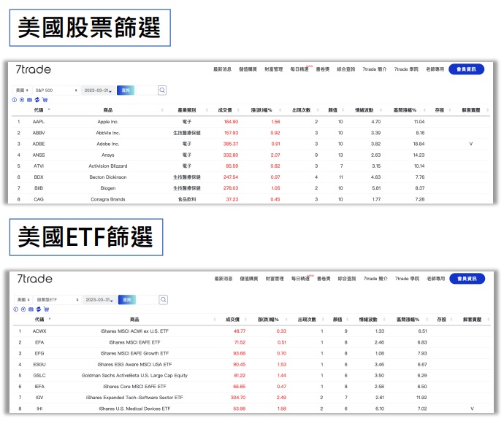The image size is (504, 440).
Task: Open 儲值購買 menu in upper screener
Action: point(248,69)
